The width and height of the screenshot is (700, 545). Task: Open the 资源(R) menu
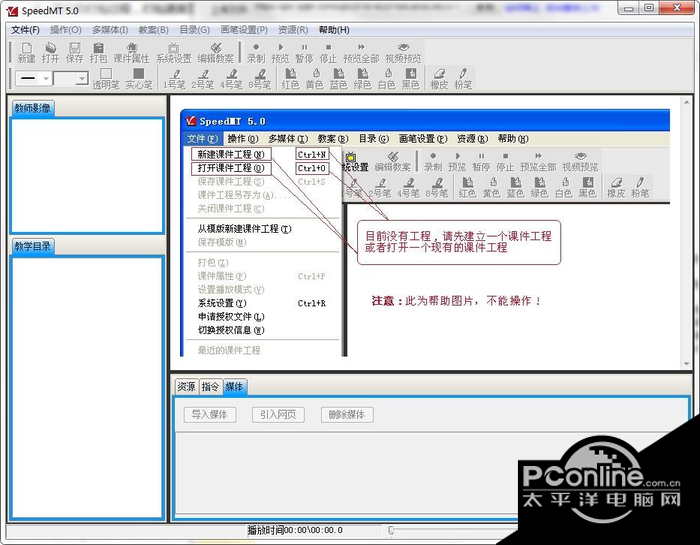pos(293,30)
